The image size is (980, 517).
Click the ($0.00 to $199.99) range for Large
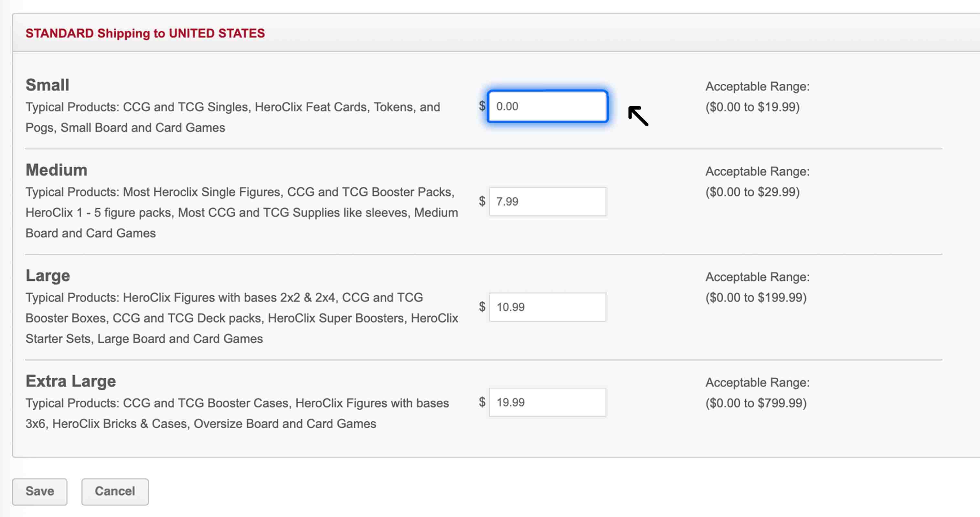coord(756,298)
